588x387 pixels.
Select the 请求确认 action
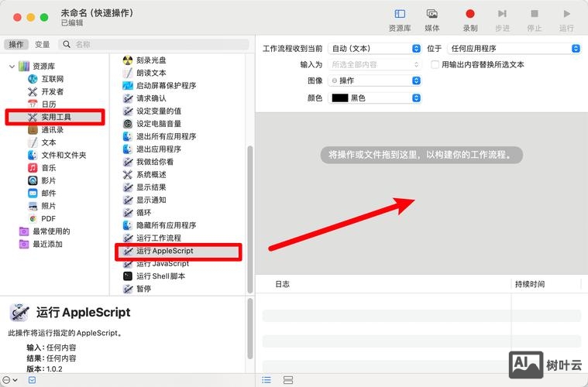point(145,98)
